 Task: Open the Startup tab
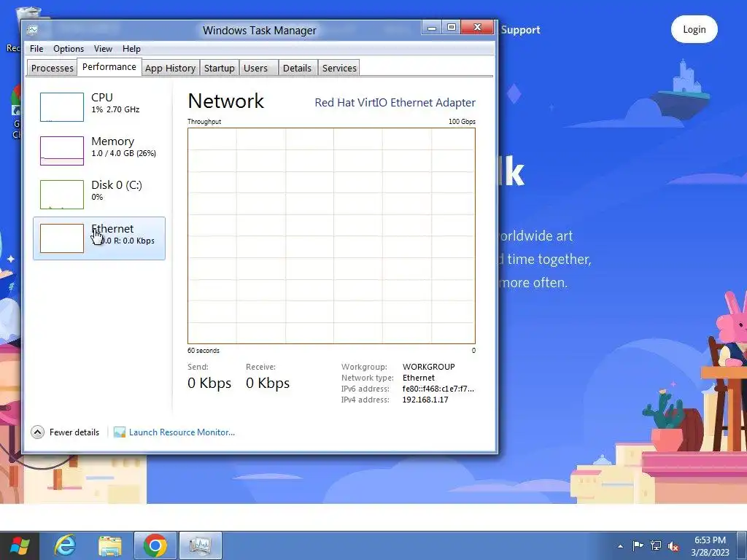coord(219,68)
